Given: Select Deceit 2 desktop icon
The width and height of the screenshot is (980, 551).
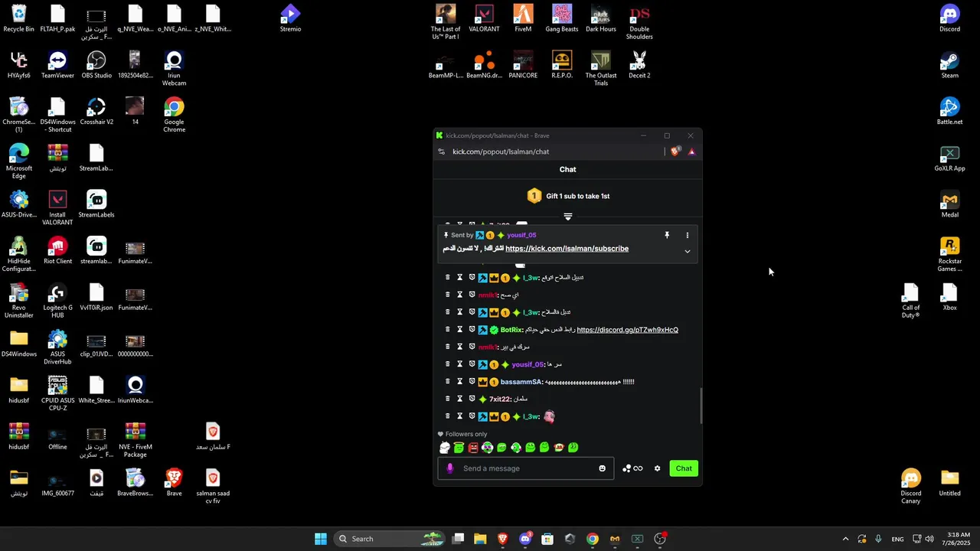Looking at the screenshot, I should pyautogui.click(x=639, y=65).
